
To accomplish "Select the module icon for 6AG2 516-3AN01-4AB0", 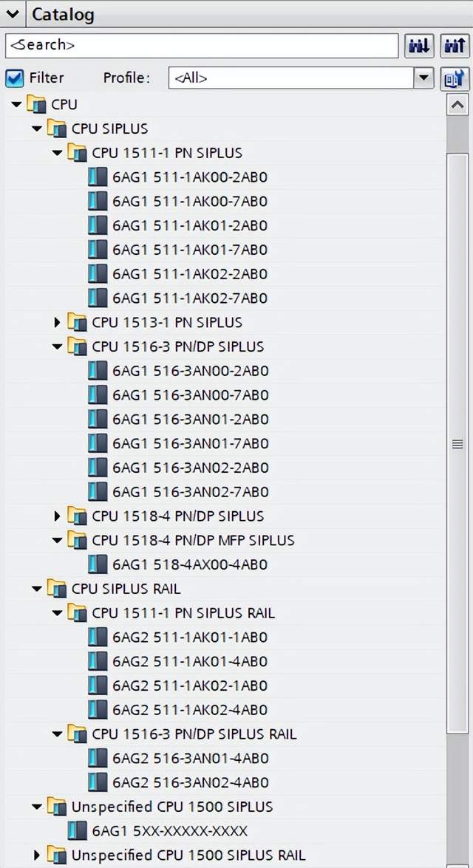I will coord(98,759).
